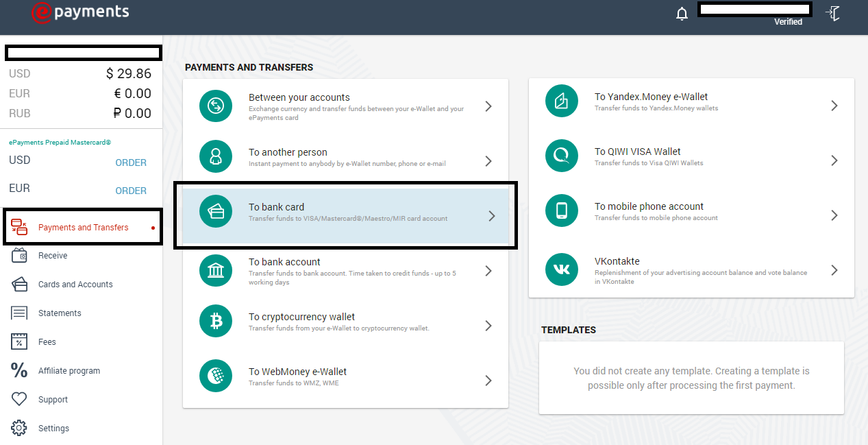Expand To cryptocurrency wallet chevron

[x=488, y=326]
